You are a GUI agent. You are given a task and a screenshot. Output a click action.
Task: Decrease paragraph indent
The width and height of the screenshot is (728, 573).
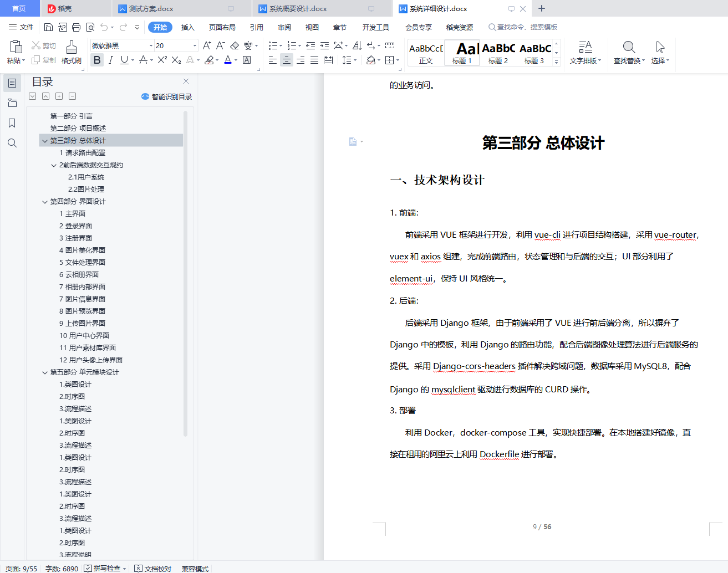coord(310,45)
